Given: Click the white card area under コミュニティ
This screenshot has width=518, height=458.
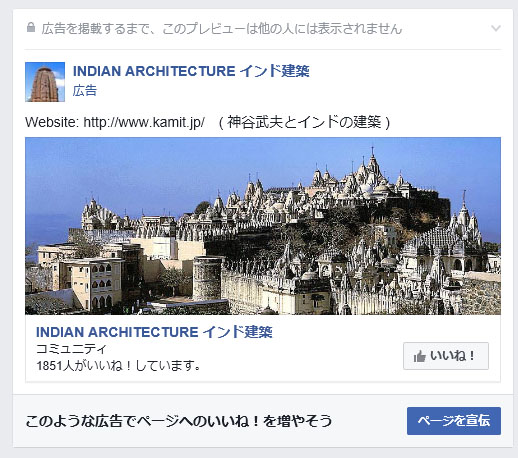Looking at the screenshot, I should pyautogui.click(x=300, y=360).
